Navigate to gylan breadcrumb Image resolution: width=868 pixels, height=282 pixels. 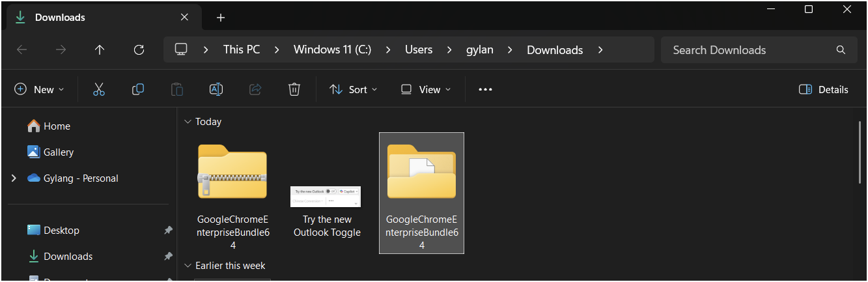pos(479,49)
